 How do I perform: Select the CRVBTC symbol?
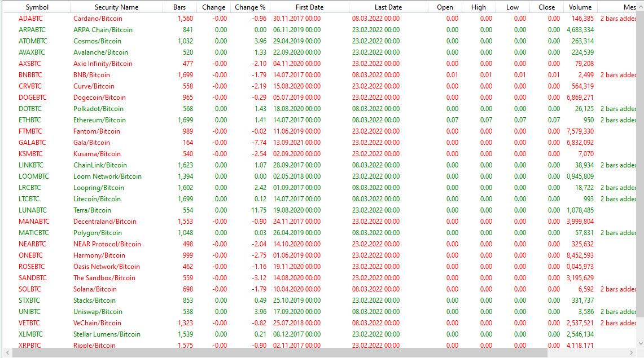pos(30,86)
